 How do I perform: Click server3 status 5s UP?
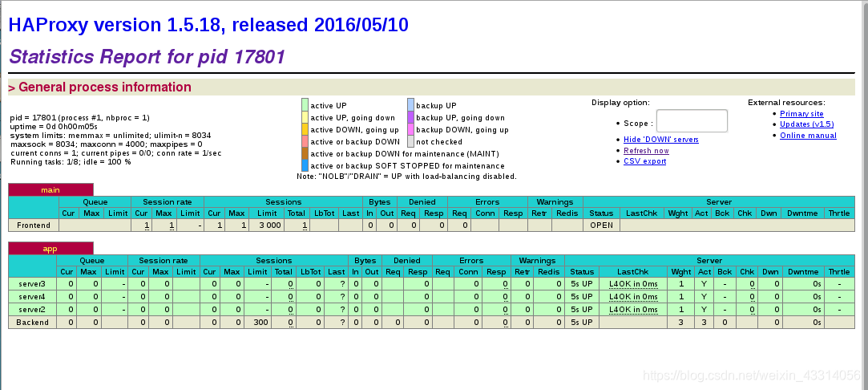[581, 283]
